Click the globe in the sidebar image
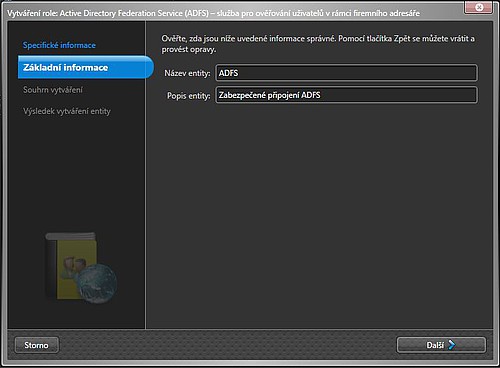 pos(97,283)
